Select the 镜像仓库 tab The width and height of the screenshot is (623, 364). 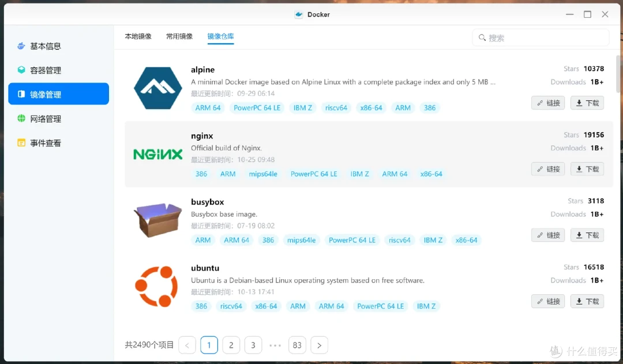click(220, 36)
